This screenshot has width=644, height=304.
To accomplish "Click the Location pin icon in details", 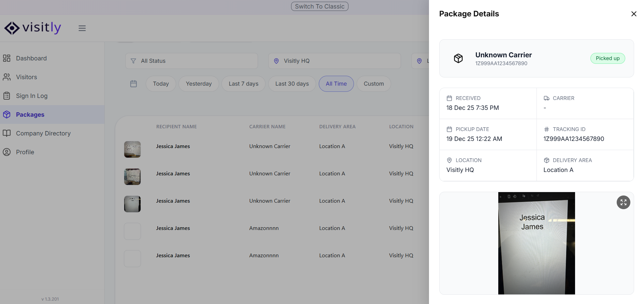I will (449, 160).
